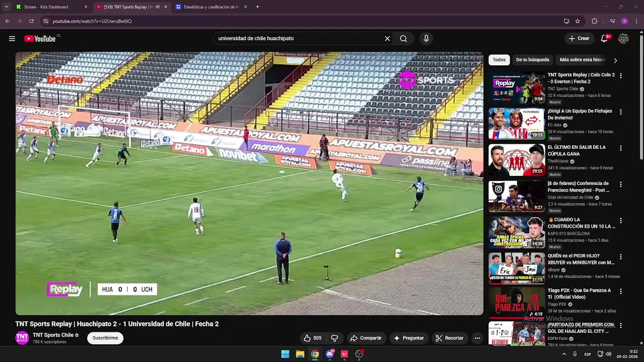The height and width of the screenshot is (362, 644).
Task: Open OBS Studio from the taskbar
Action: [359, 354]
